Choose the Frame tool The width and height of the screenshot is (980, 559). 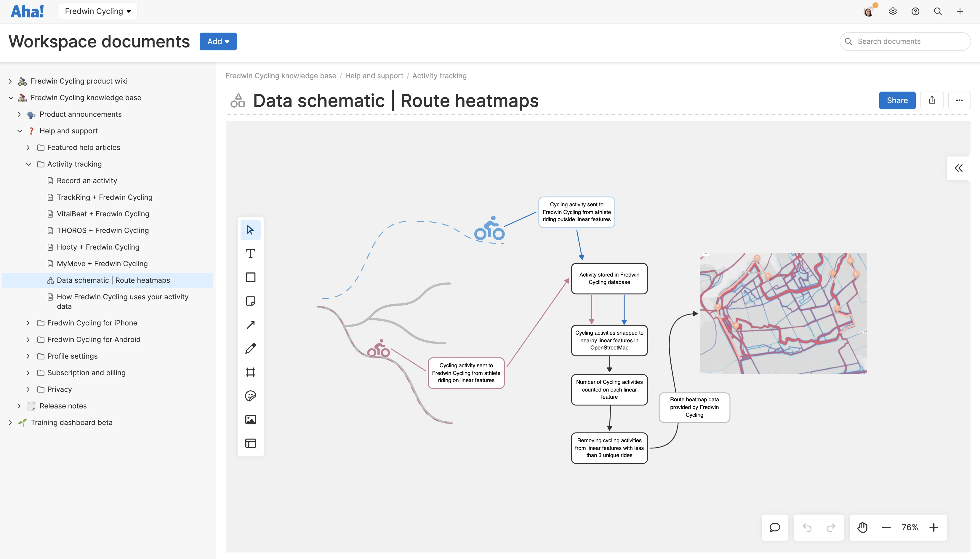pyautogui.click(x=250, y=372)
